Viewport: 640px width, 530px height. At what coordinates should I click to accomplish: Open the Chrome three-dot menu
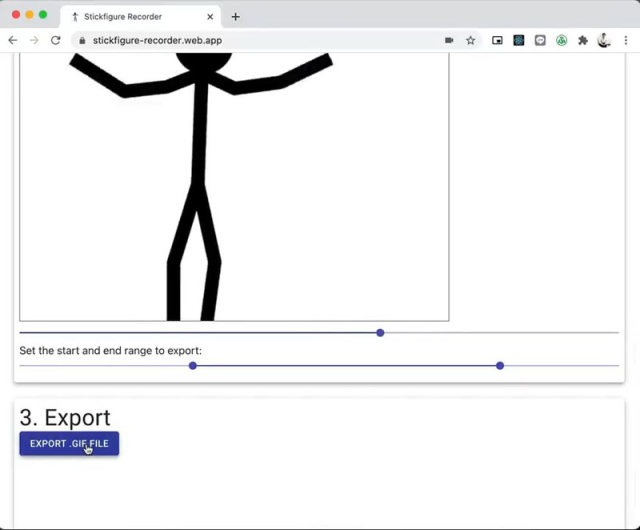(x=625, y=40)
